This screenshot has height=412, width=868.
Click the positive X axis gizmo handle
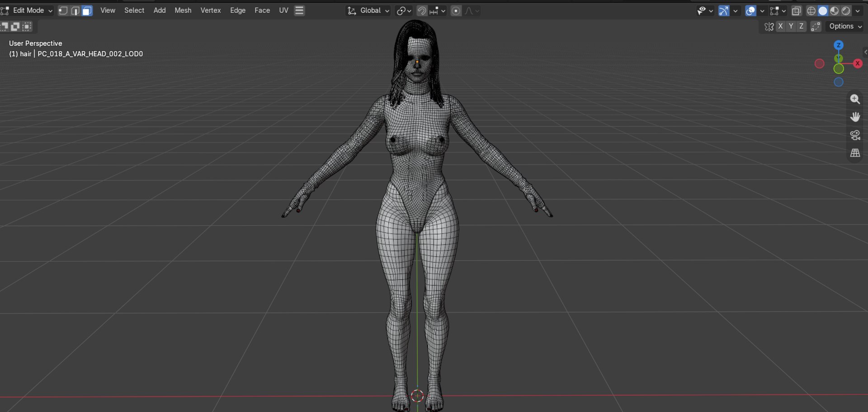[x=858, y=63]
